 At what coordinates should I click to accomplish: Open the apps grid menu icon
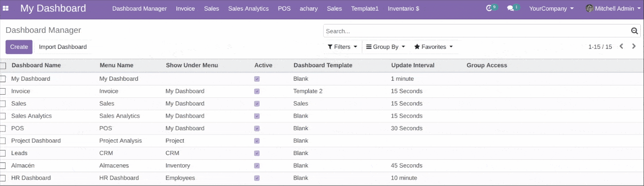pos(6,8)
